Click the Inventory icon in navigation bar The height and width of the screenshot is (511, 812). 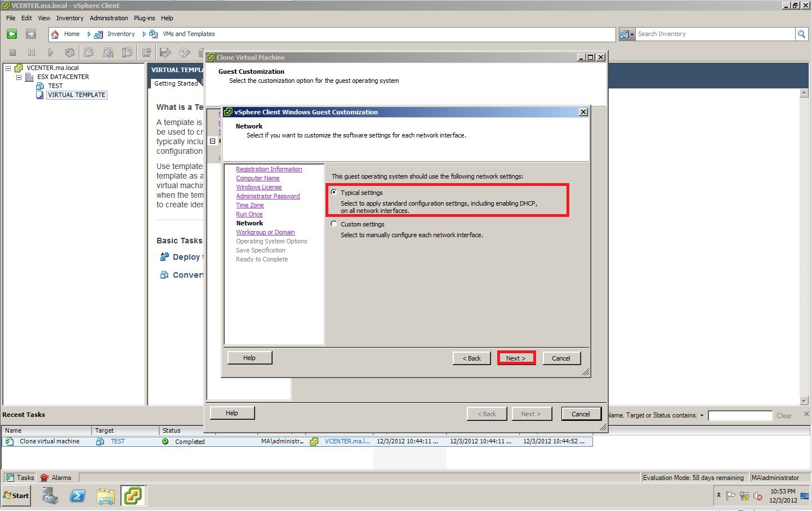(99, 34)
